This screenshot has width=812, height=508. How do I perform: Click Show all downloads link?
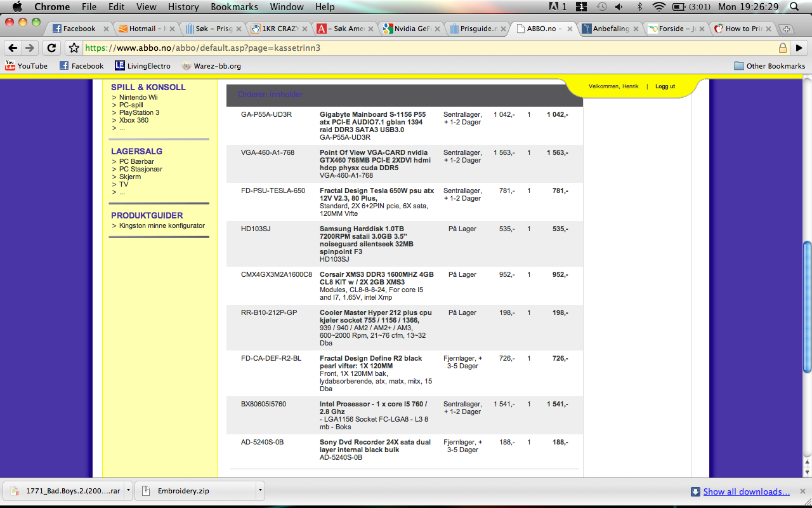pyautogui.click(x=746, y=491)
